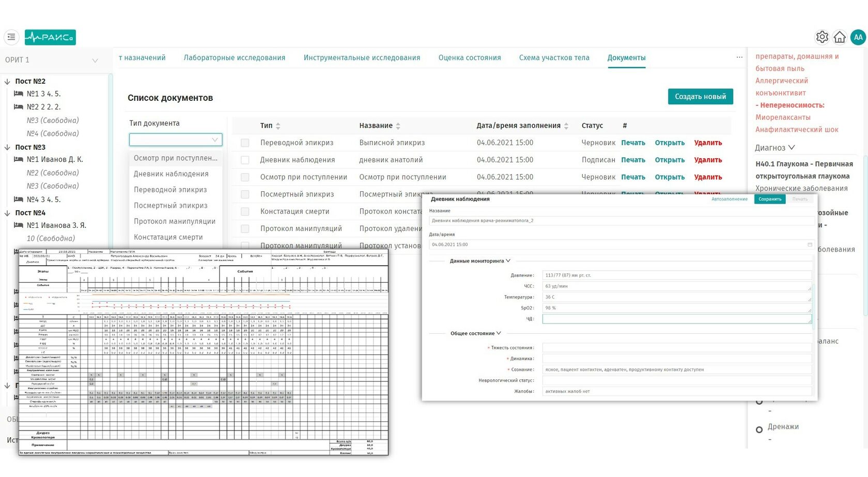Click the Динамика input field
The height and width of the screenshot is (477, 868).
click(677, 359)
